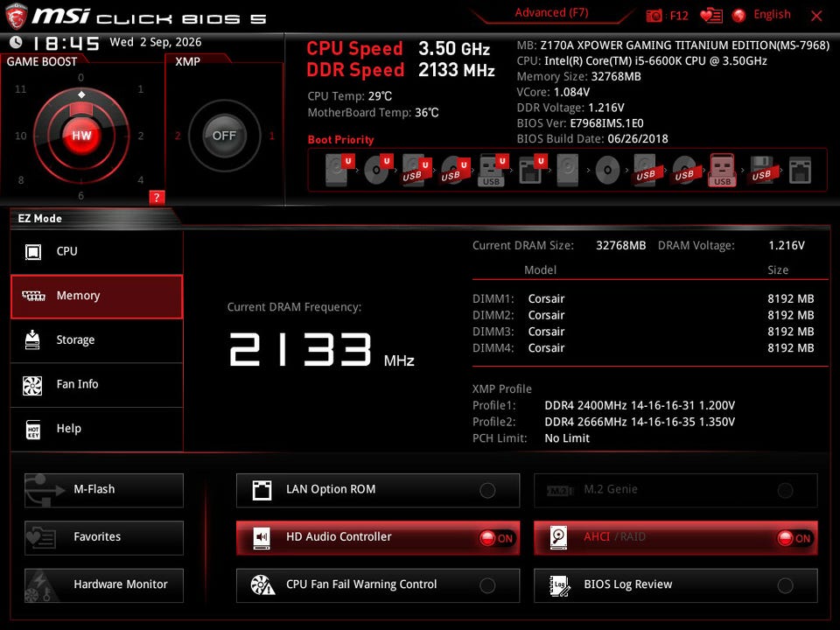The width and height of the screenshot is (840, 630).
Task: Click the Boot Priority heading
Action: tap(340, 140)
